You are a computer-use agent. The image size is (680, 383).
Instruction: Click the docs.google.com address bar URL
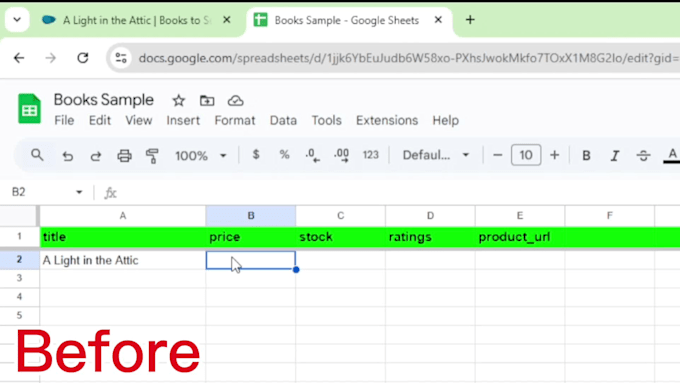[408, 58]
